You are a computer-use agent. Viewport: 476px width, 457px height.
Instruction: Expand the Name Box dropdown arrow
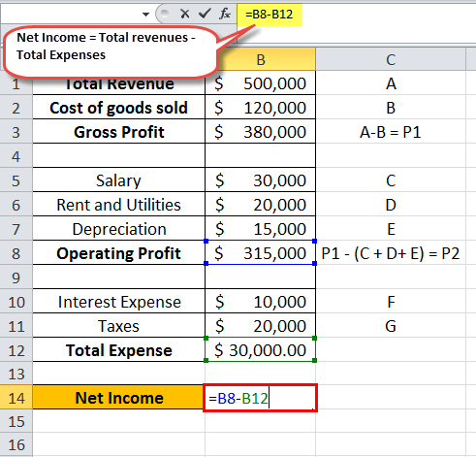pyautogui.click(x=145, y=15)
